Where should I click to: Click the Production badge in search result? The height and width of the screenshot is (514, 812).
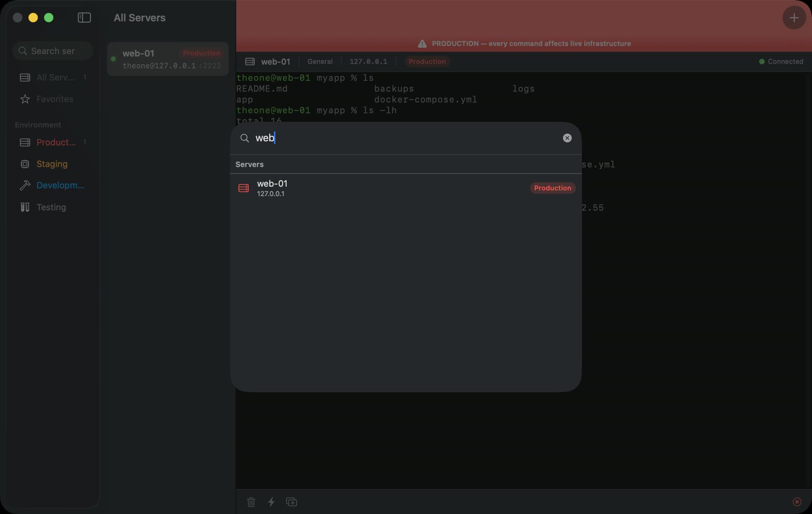click(553, 188)
